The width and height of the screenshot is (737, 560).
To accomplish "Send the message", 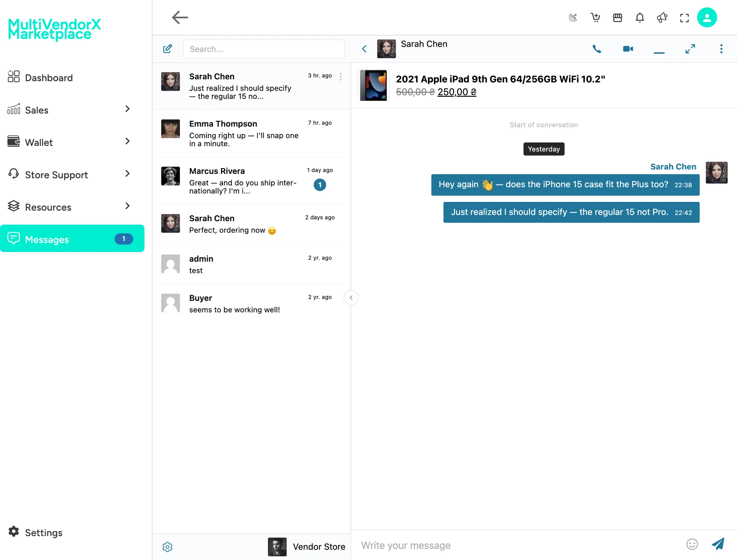I will click(x=717, y=544).
